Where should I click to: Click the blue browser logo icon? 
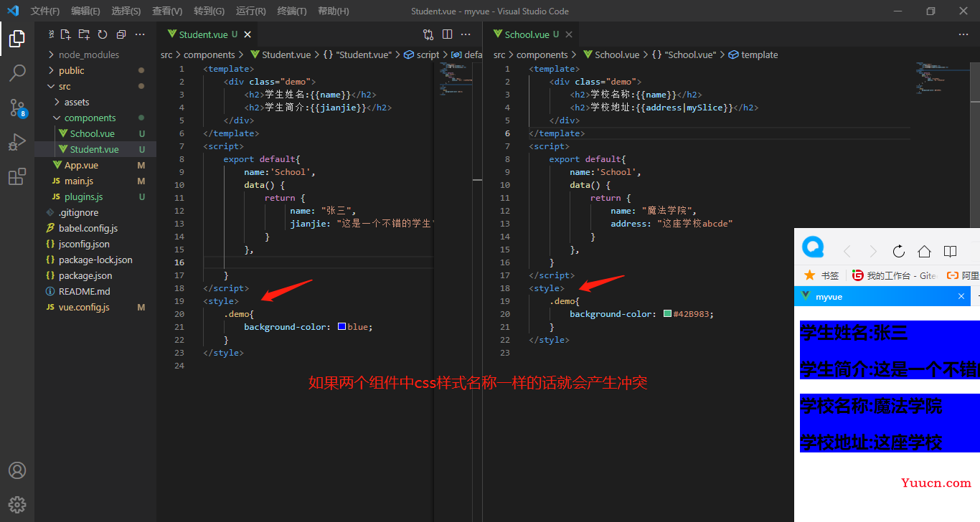813,248
